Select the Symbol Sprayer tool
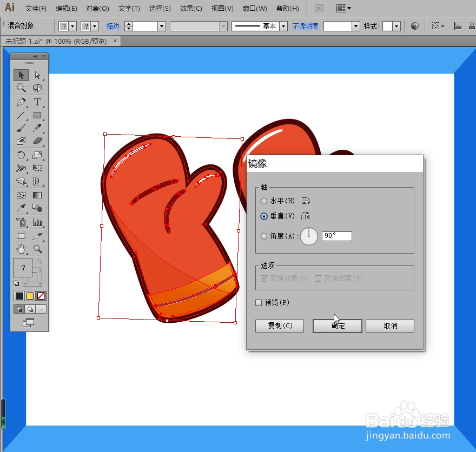Image resolution: width=476 pixels, height=452 pixels. pos(21,222)
